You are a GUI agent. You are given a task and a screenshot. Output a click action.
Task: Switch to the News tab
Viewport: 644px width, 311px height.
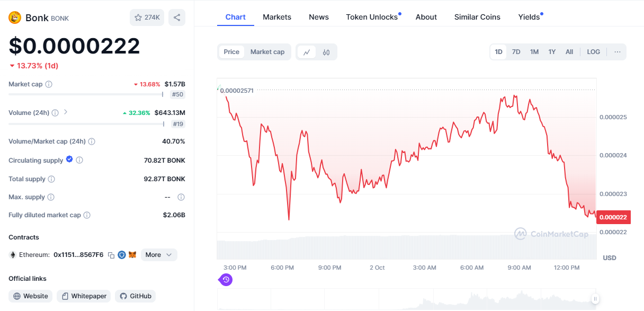click(x=319, y=17)
